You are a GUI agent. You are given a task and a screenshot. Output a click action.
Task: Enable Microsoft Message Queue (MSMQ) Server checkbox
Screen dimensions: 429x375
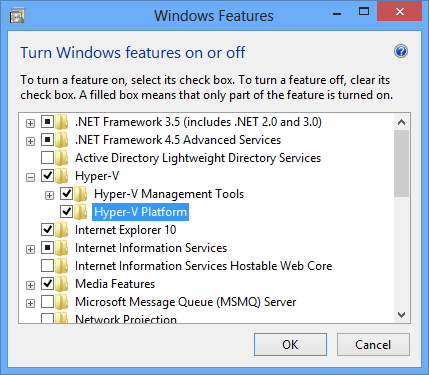click(x=47, y=302)
